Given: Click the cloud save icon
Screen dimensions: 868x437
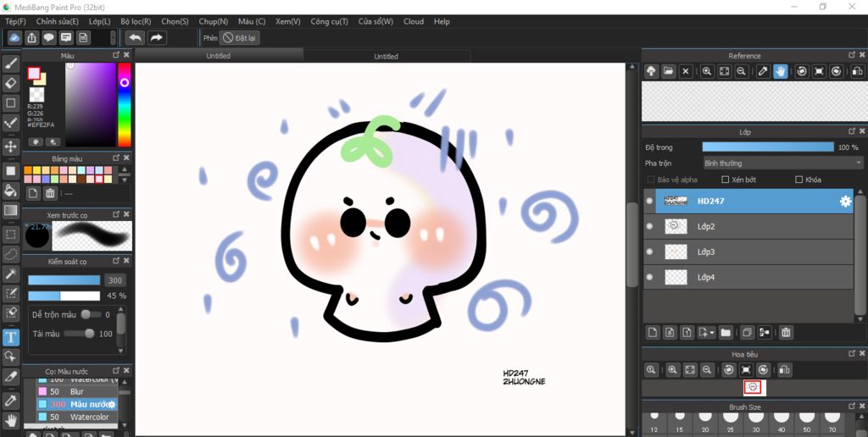Looking at the screenshot, I should pos(14,37).
